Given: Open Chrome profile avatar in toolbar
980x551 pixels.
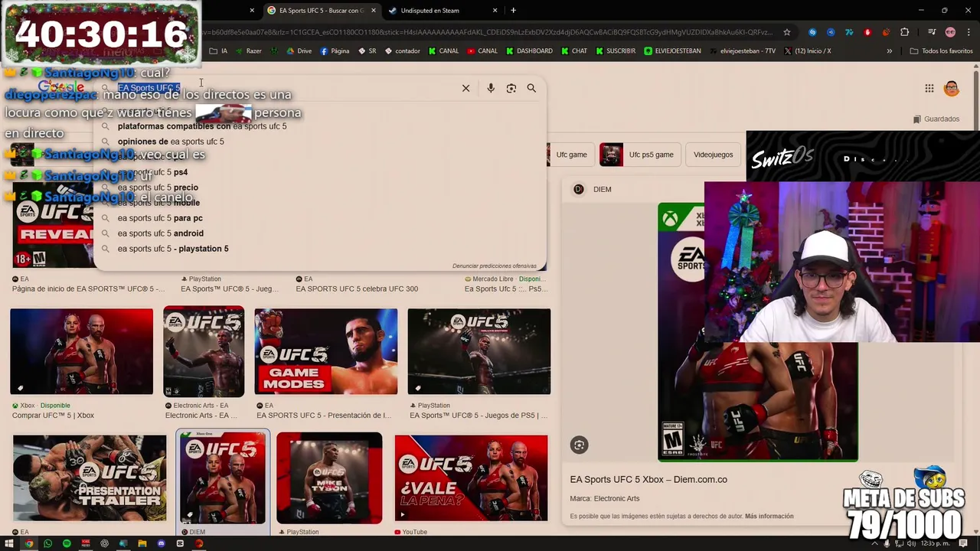Looking at the screenshot, I should 950,32.
